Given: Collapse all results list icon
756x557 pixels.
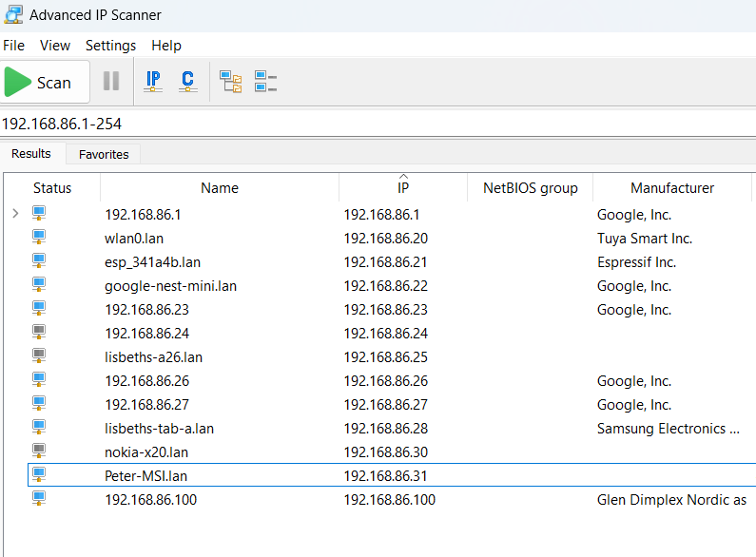Looking at the screenshot, I should pyautogui.click(x=265, y=82).
